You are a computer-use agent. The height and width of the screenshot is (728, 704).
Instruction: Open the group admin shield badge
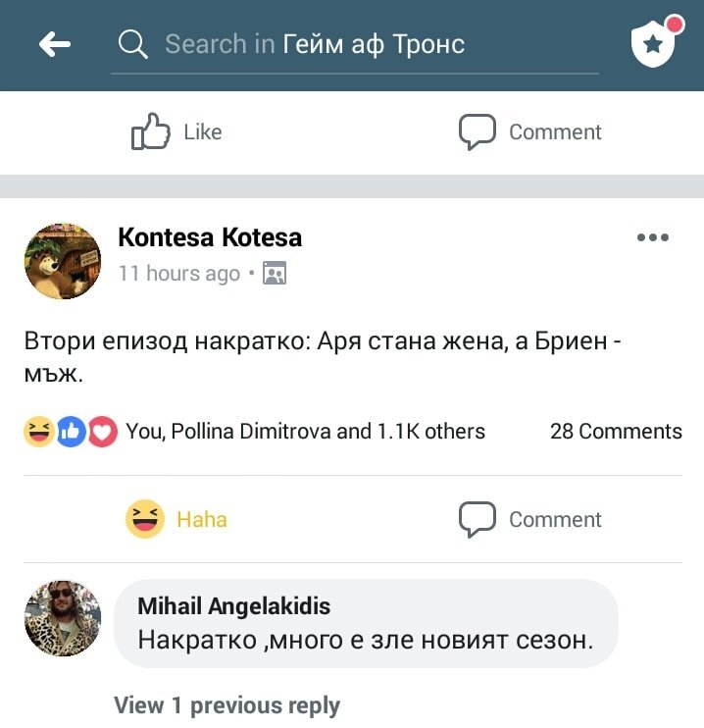pos(654,43)
